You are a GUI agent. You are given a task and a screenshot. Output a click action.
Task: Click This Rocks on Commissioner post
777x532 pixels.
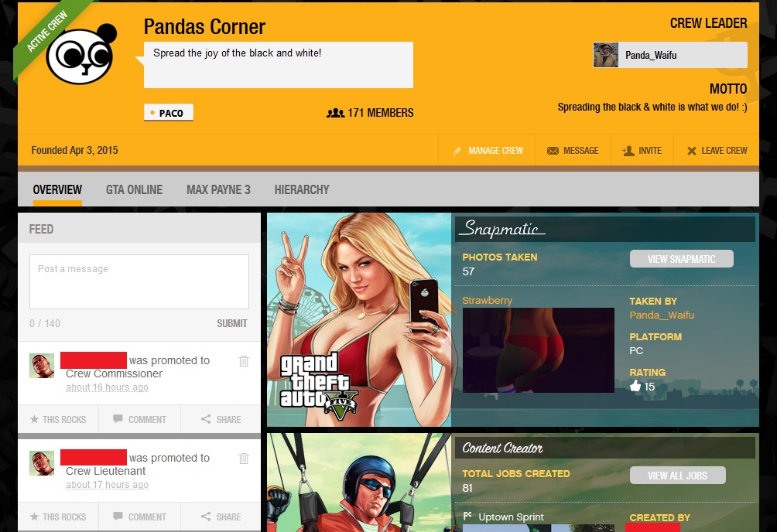point(59,419)
